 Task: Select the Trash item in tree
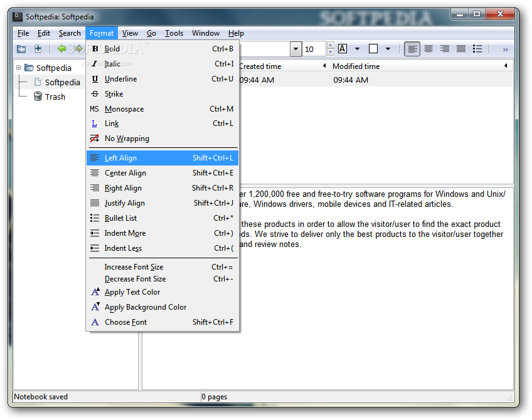click(55, 97)
